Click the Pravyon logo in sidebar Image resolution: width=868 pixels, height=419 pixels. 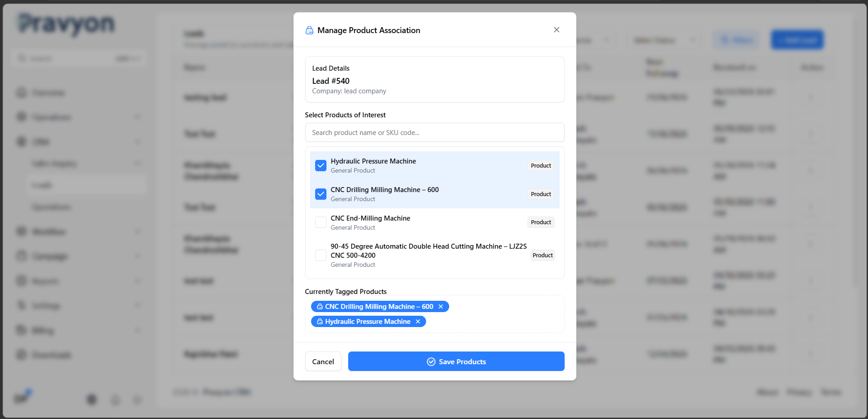[67, 24]
